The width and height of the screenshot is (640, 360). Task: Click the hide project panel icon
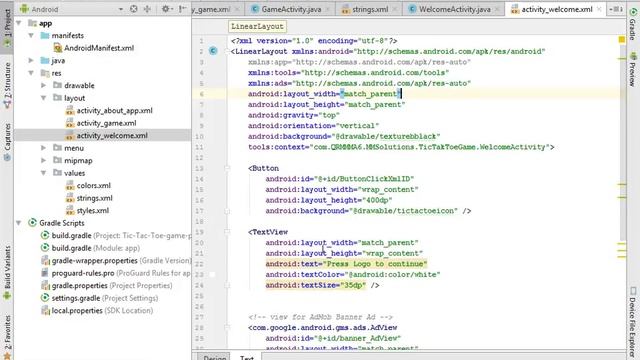[x=182, y=9]
